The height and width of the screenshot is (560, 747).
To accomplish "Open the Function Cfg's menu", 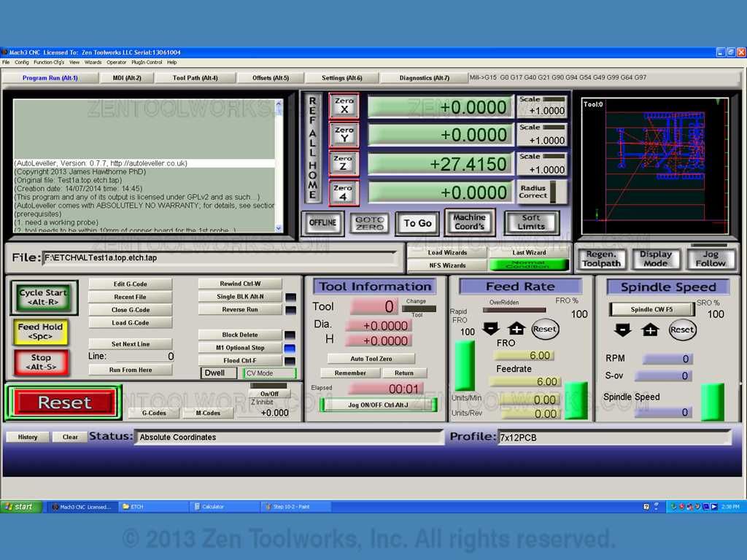I will click(49, 63).
